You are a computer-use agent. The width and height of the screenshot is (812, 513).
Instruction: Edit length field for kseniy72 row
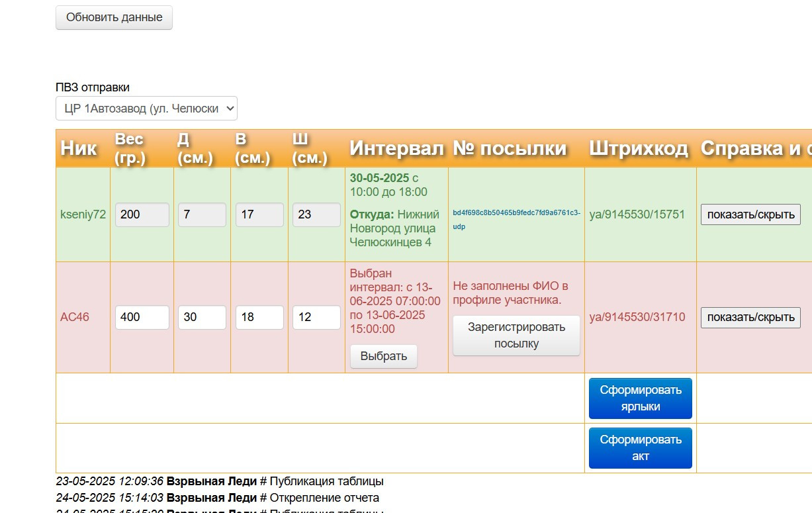pyautogui.click(x=202, y=214)
